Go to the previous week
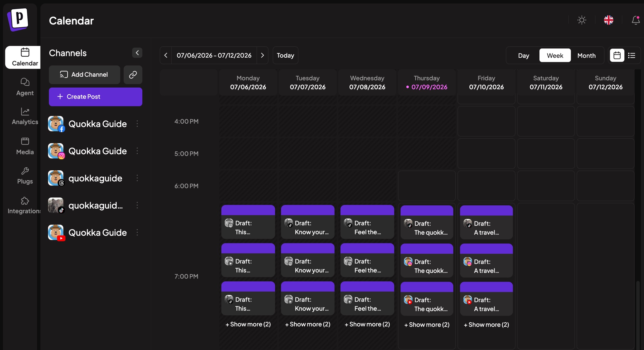The height and width of the screenshot is (350, 644). coord(166,55)
